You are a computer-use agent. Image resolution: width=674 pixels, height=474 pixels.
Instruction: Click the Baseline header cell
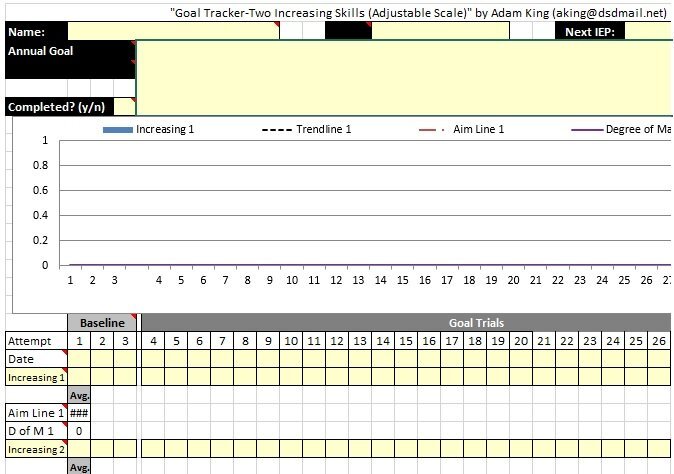pyautogui.click(x=102, y=323)
